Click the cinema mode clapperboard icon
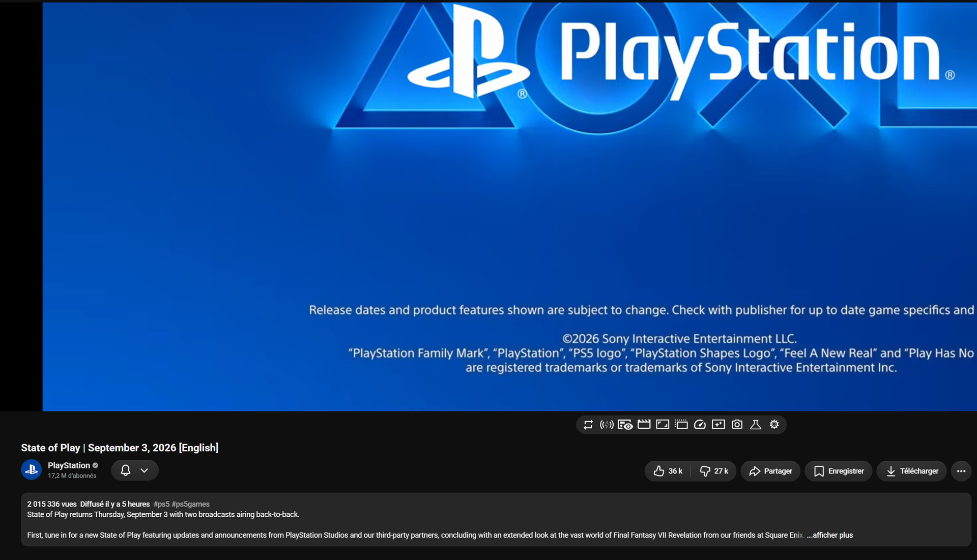 click(x=644, y=424)
